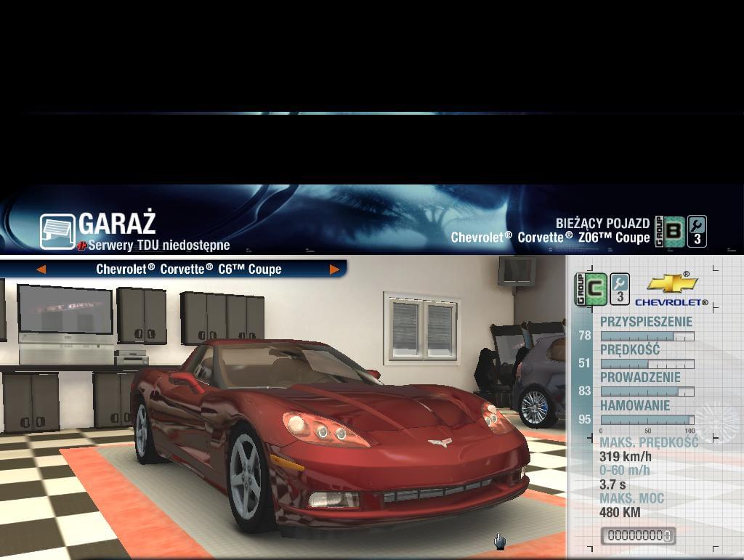This screenshot has height=560, width=744.
Task: Click the red server status icon before Serwery TDU
Action: [81, 245]
